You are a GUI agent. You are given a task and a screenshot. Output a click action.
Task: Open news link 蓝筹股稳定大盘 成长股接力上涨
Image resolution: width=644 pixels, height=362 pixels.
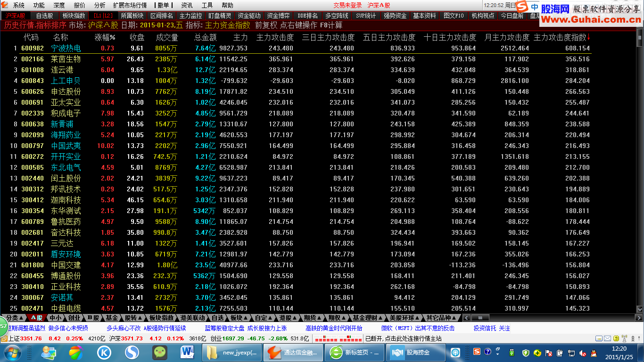246,328
